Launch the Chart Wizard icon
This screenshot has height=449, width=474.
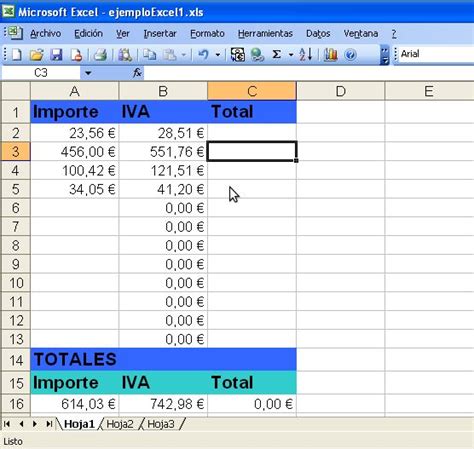tap(330, 54)
